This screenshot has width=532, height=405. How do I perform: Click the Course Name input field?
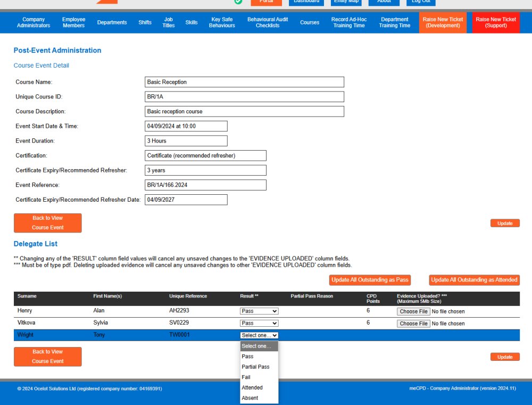point(244,82)
